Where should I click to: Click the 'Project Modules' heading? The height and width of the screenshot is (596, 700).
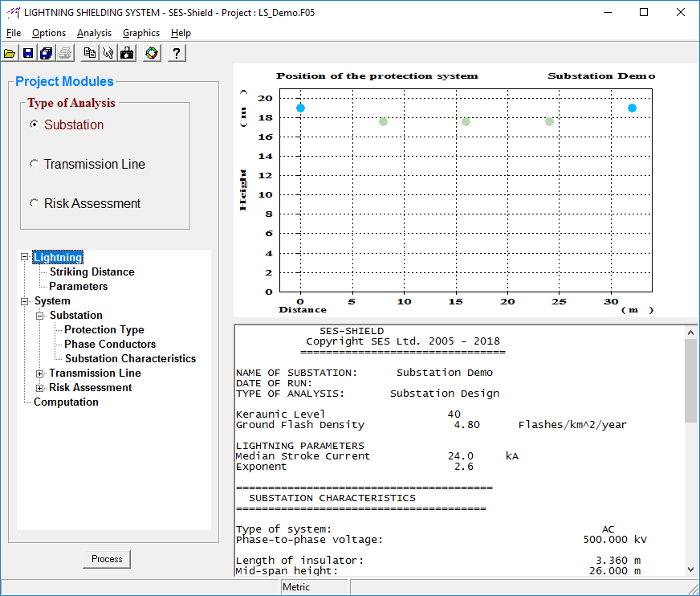[x=64, y=81]
